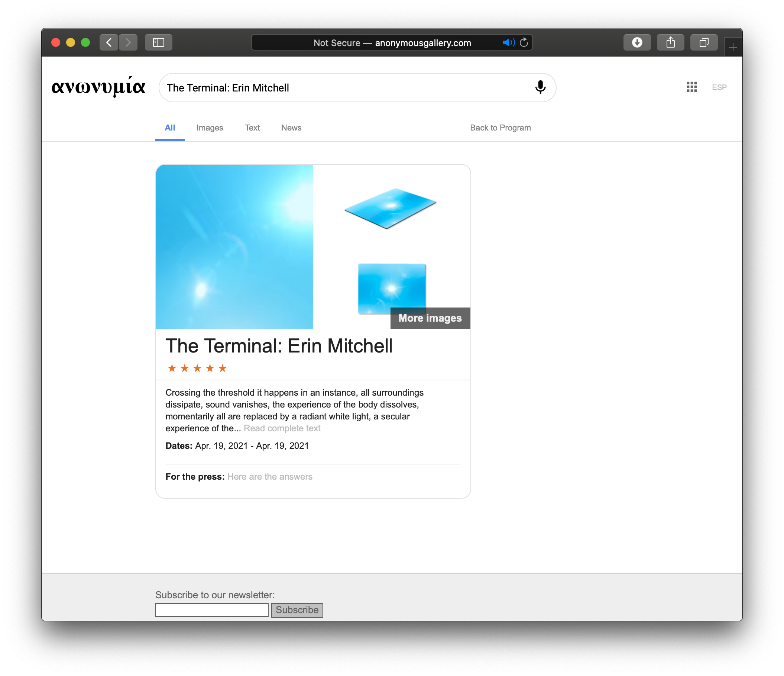Open the Safari downloads button
Viewport: 784px width, 676px height.
coord(637,42)
